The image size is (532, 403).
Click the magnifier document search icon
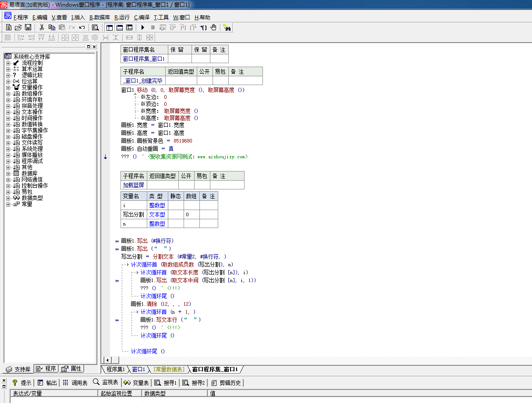coord(96,27)
